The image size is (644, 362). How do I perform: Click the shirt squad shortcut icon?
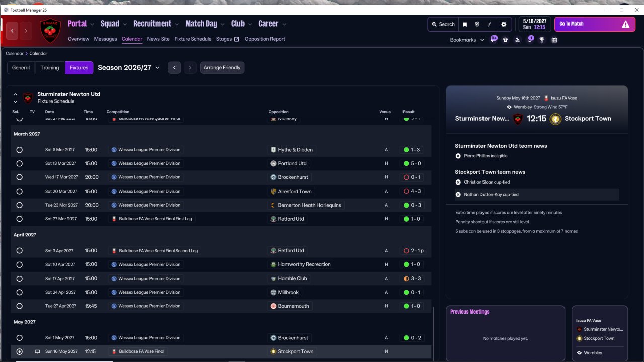point(505,40)
